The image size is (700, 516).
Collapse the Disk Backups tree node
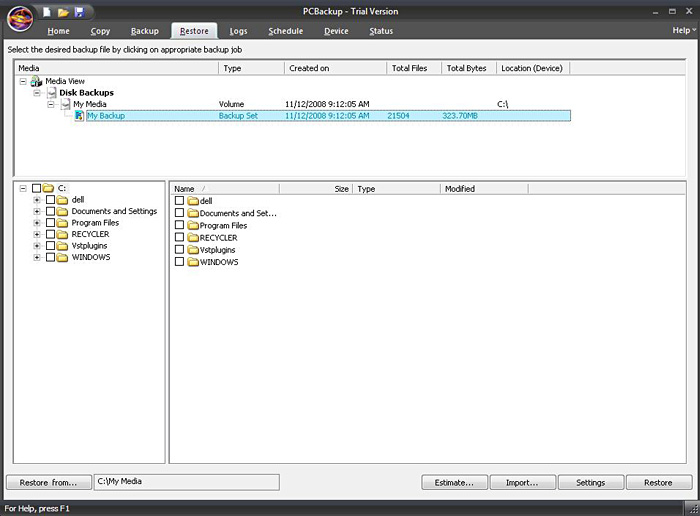[37, 93]
